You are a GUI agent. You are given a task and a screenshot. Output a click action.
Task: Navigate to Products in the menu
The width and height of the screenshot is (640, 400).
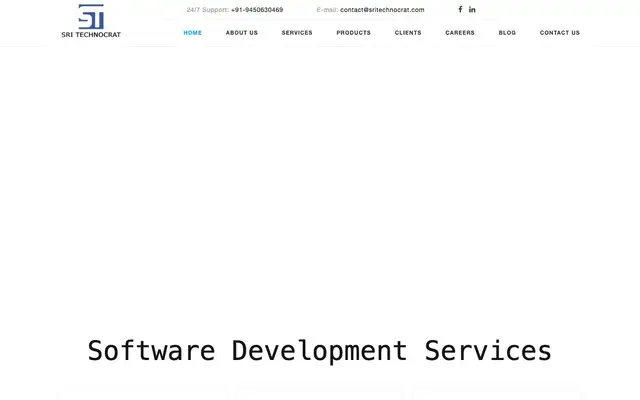point(353,33)
